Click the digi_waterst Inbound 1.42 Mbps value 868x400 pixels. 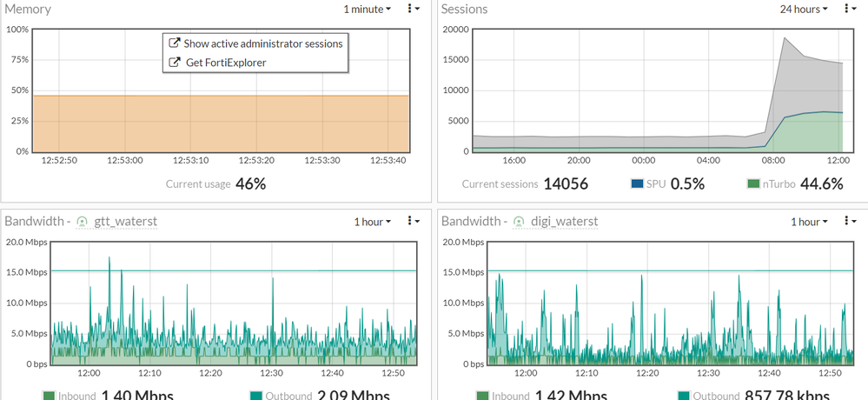coord(571,396)
